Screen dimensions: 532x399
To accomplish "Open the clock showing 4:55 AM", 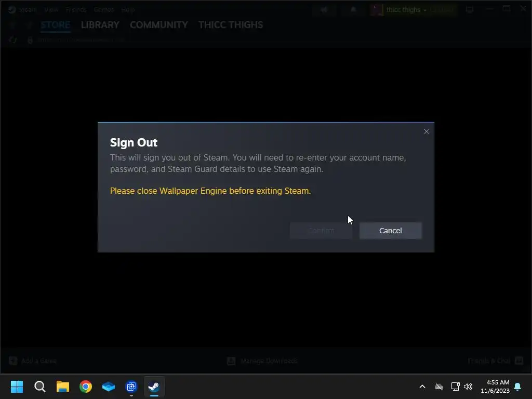I will pos(495,387).
